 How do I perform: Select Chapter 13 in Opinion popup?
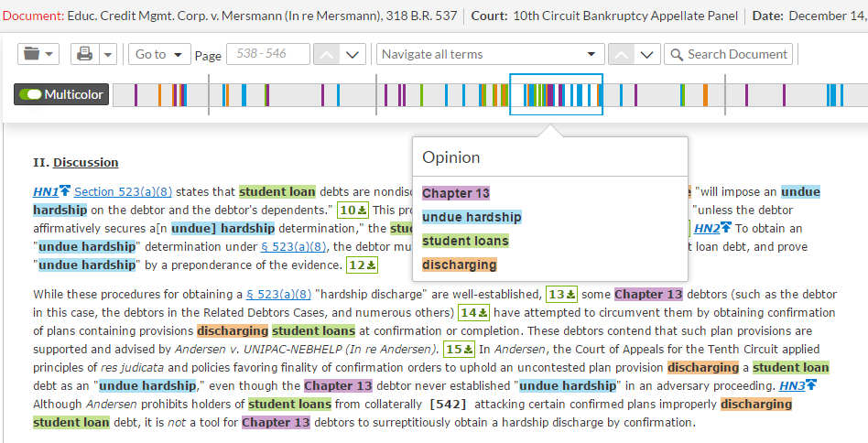tap(456, 193)
